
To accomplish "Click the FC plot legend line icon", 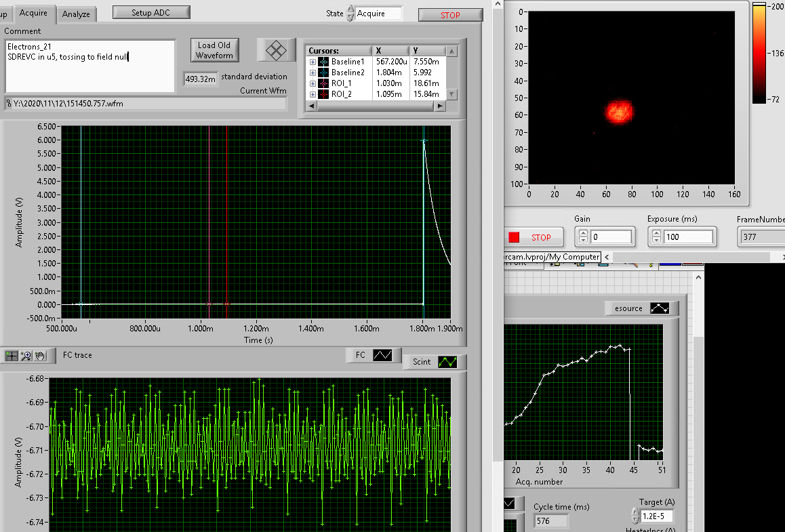I will point(383,354).
